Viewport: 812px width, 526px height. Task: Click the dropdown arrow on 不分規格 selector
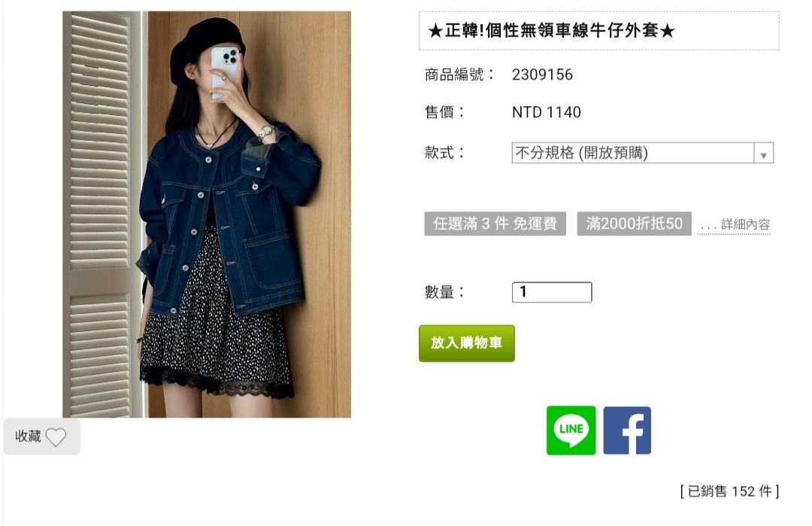[763, 155]
